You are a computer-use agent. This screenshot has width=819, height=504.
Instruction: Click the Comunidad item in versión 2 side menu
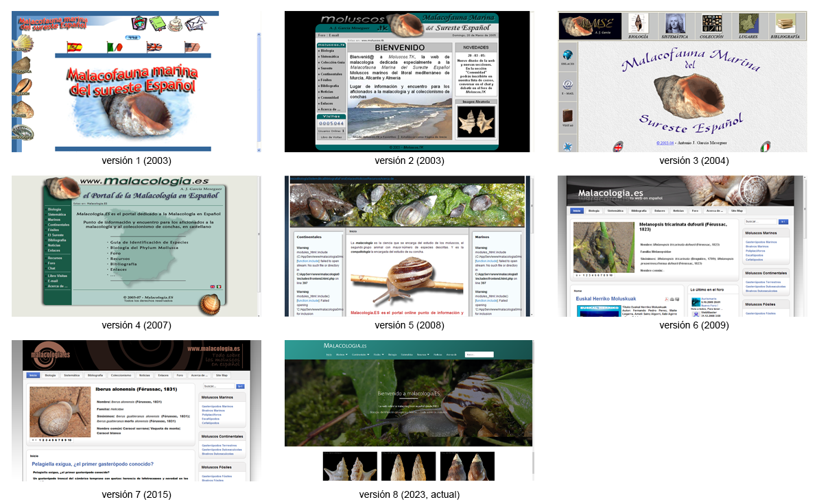point(329,97)
